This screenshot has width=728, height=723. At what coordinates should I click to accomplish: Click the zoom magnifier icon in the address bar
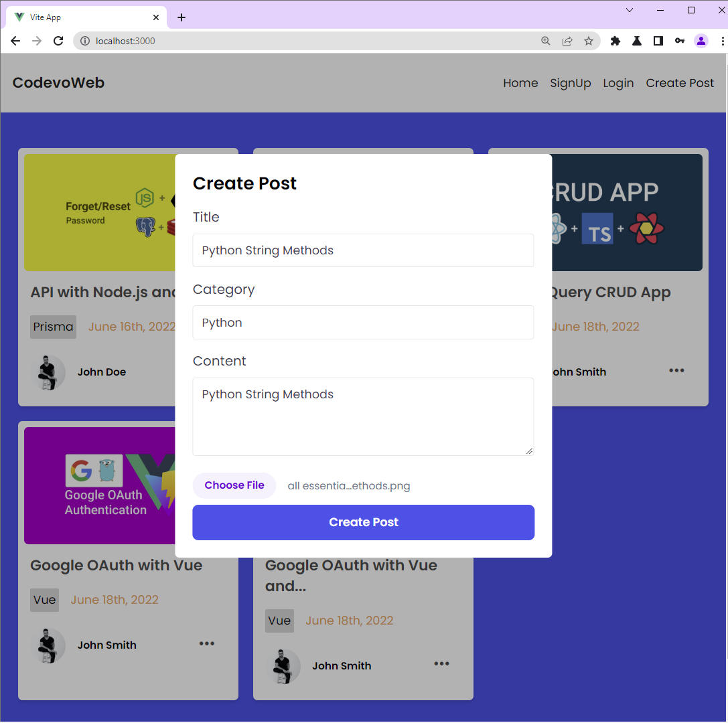click(546, 41)
